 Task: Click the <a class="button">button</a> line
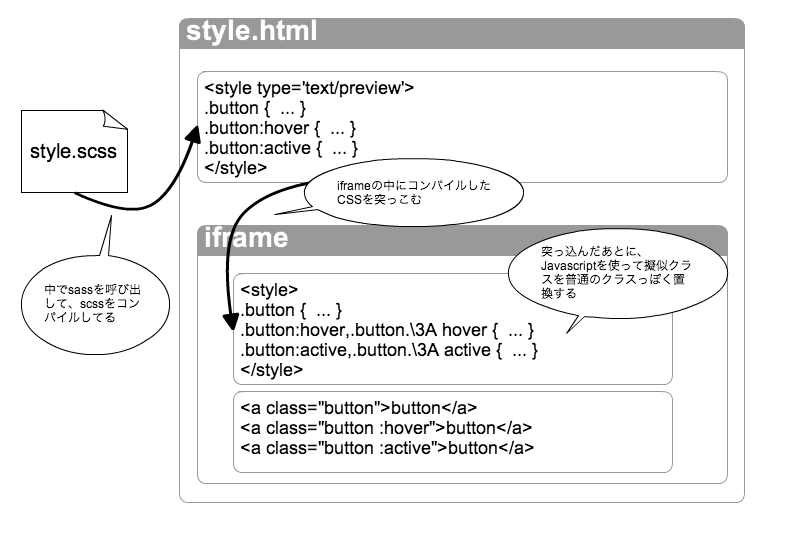tap(359, 408)
